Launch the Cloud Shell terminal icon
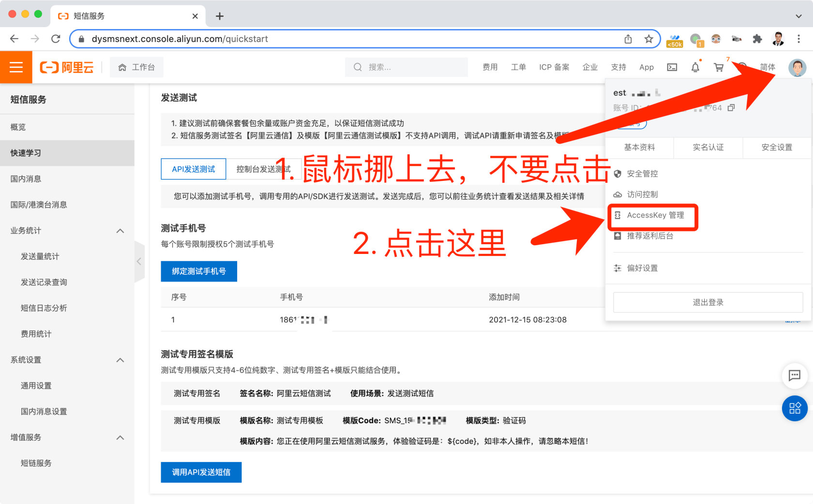This screenshot has width=813, height=504. click(x=672, y=67)
